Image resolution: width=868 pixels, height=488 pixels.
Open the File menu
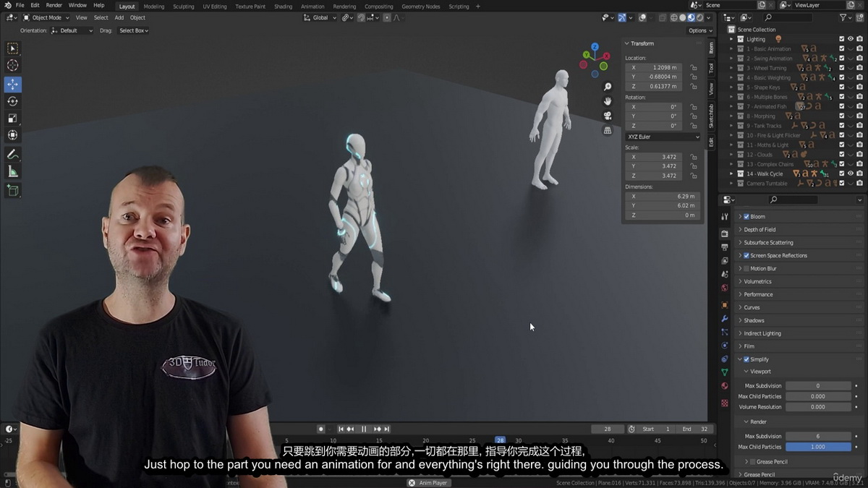20,6
